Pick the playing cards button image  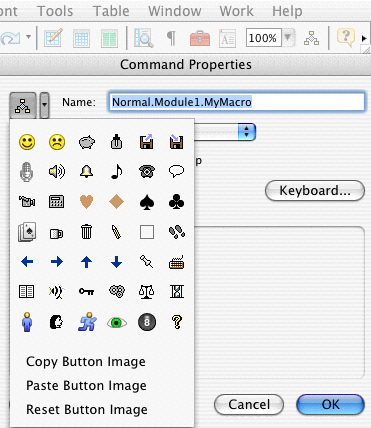click(27, 232)
